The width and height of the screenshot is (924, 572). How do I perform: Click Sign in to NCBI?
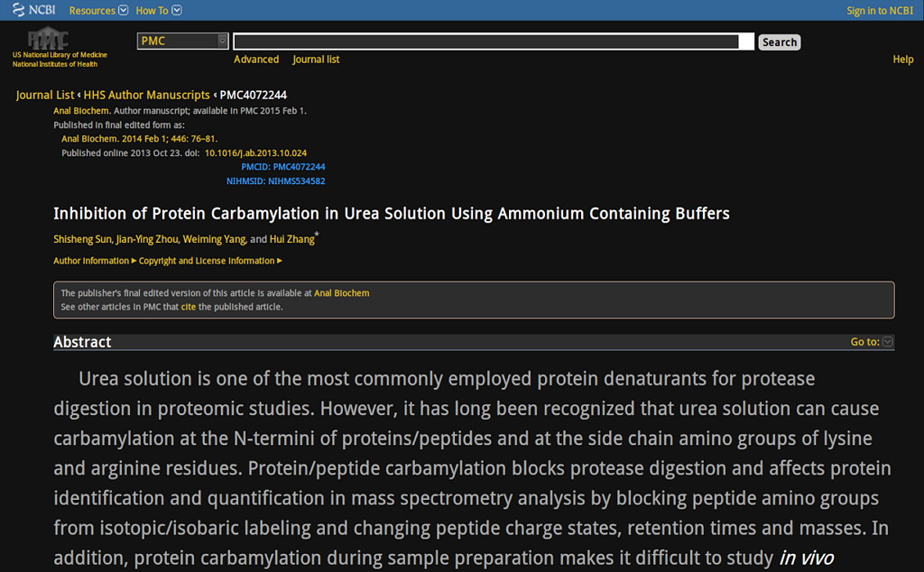click(x=878, y=10)
